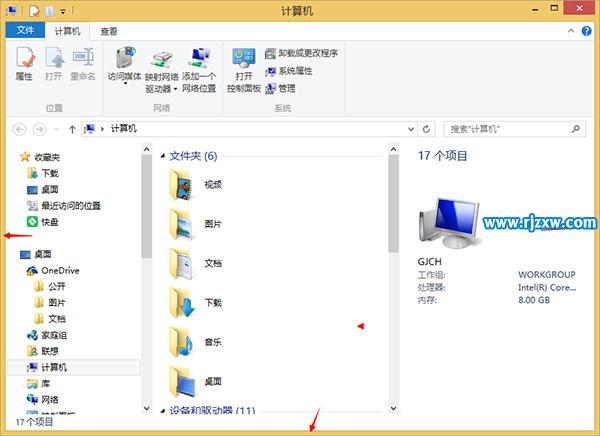Select OneDrive in the navigation pane

click(53, 271)
